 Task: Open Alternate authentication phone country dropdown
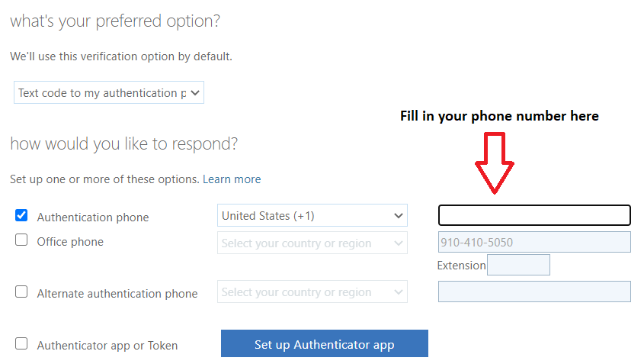coord(312,292)
